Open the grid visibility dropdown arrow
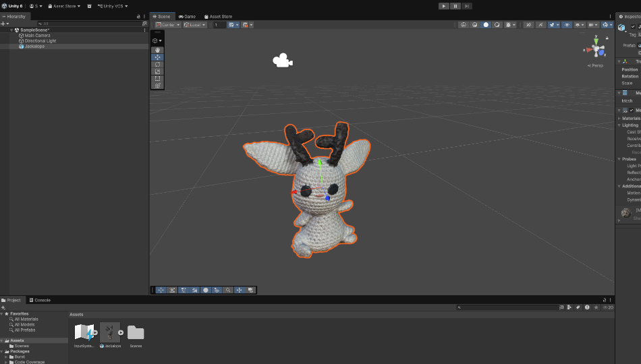This screenshot has width=641, height=364. coord(237,25)
